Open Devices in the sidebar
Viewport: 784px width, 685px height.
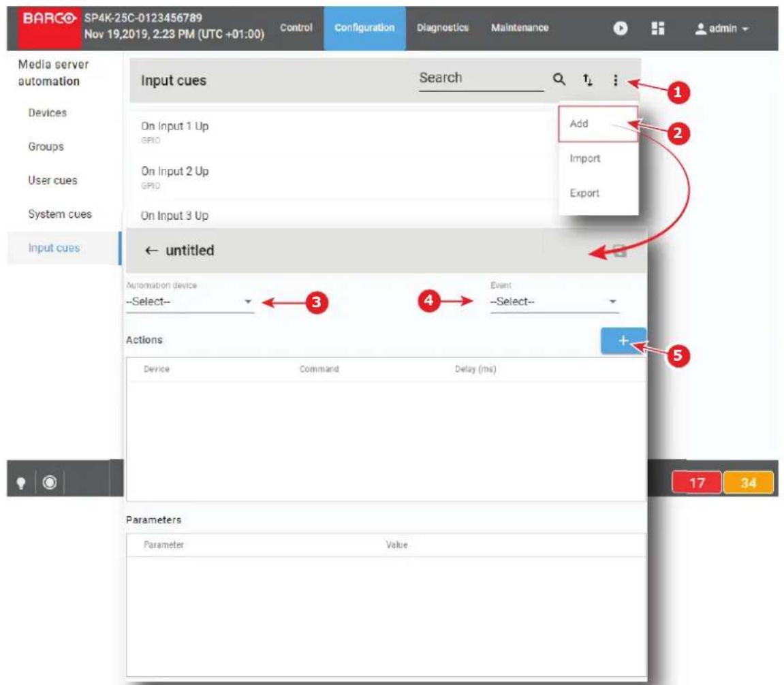tap(48, 113)
